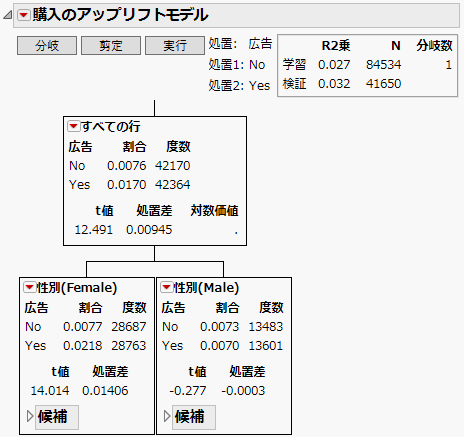
Task: Click the 処置: 広告 label
Action: 240,44
